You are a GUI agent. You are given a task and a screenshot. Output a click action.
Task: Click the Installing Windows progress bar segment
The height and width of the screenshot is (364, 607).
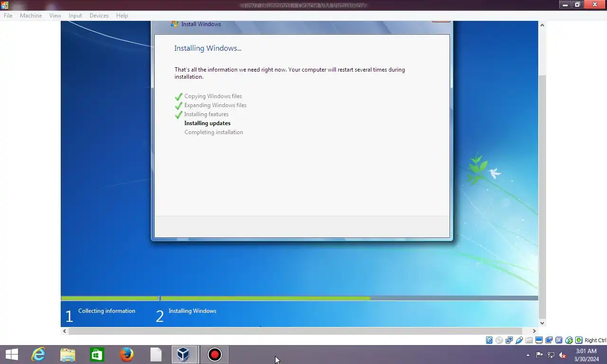[x=349, y=298]
